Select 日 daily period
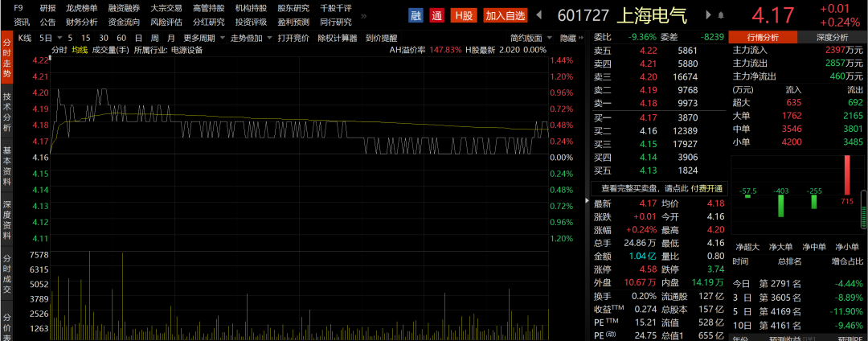 coord(138,38)
